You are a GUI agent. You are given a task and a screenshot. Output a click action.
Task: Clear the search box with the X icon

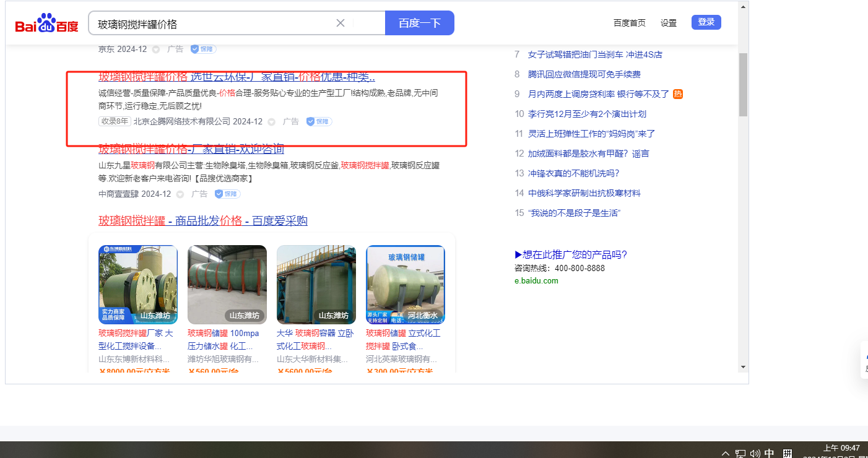[341, 24]
